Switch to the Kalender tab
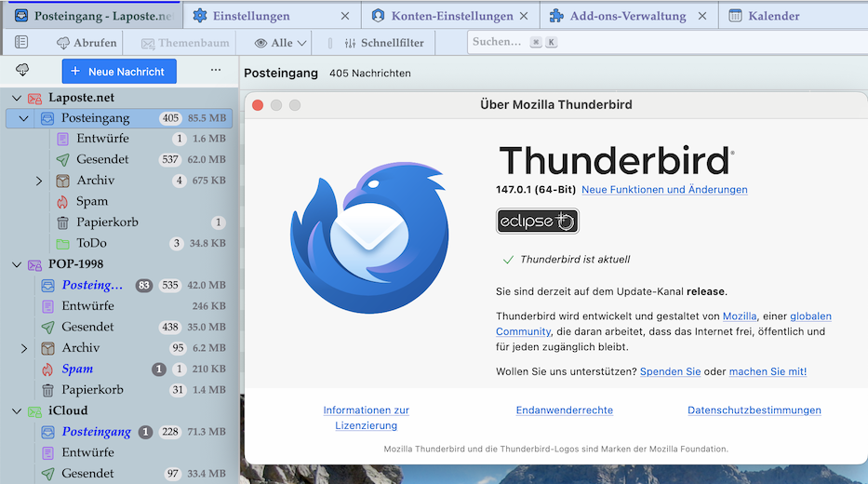 click(773, 16)
